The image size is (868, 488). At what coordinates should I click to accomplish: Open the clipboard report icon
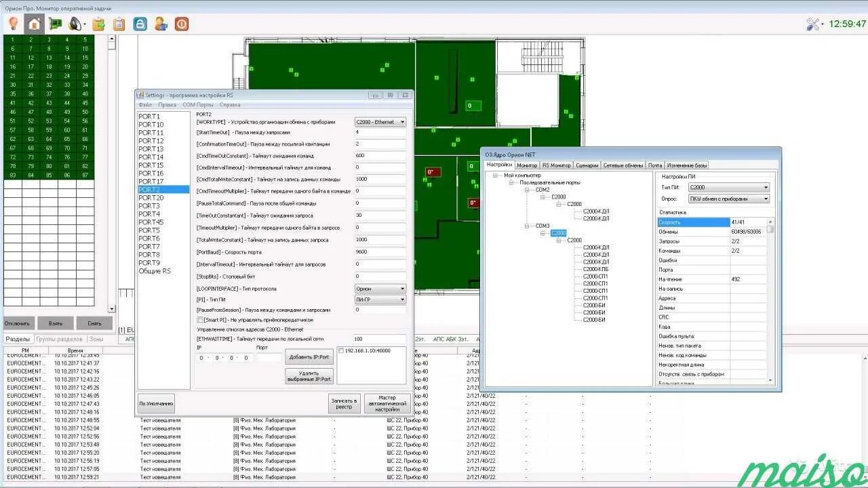(119, 24)
